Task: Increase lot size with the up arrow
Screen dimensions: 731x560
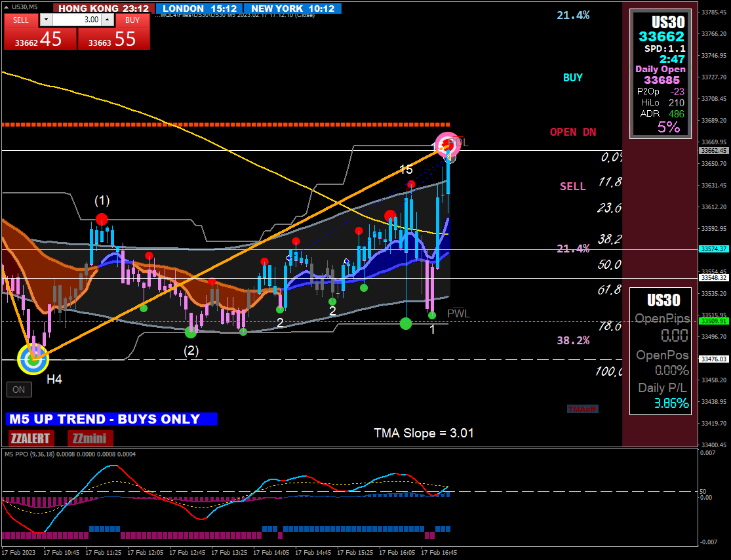Action: [x=108, y=20]
